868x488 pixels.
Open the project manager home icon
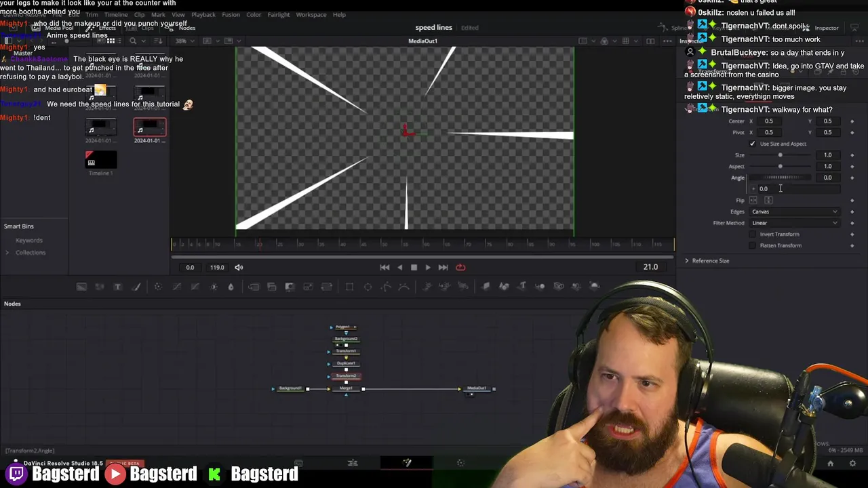point(830,464)
